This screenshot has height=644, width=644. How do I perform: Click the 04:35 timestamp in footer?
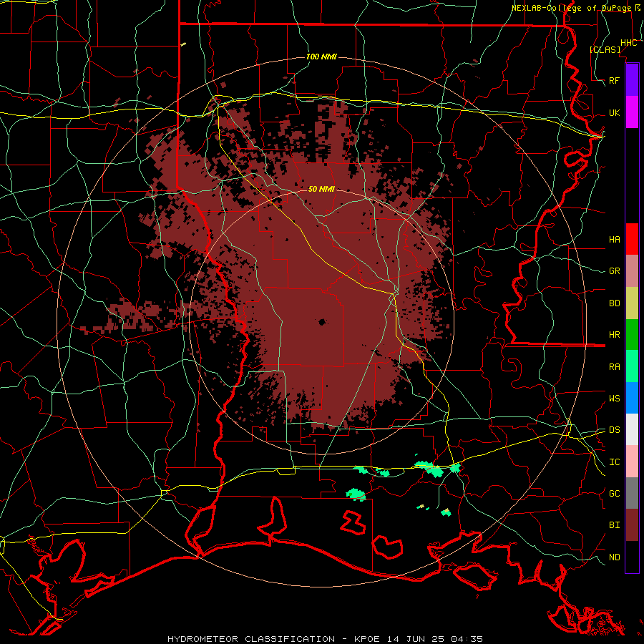point(467,639)
